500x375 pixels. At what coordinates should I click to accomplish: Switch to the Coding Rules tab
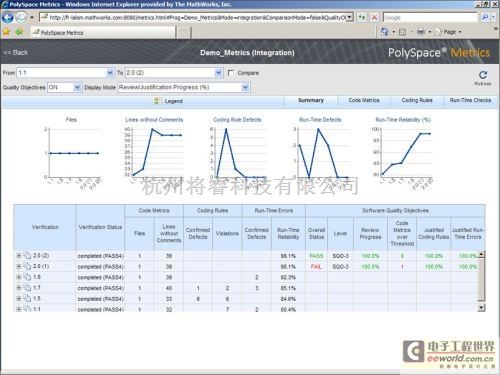click(417, 100)
